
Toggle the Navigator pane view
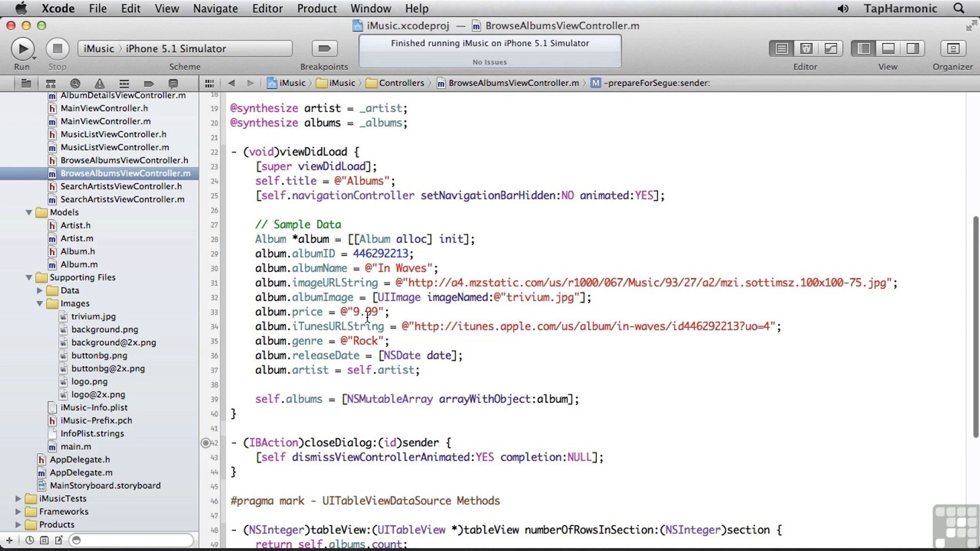tap(864, 48)
